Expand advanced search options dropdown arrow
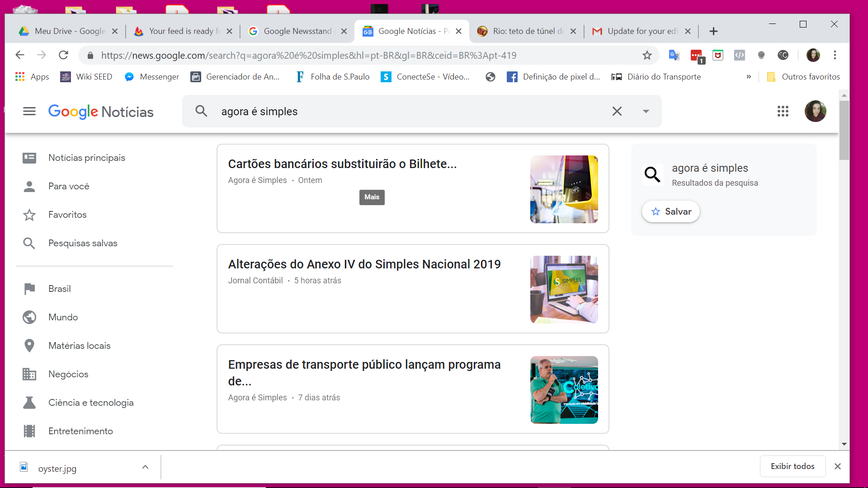 (x=646, y=111)
